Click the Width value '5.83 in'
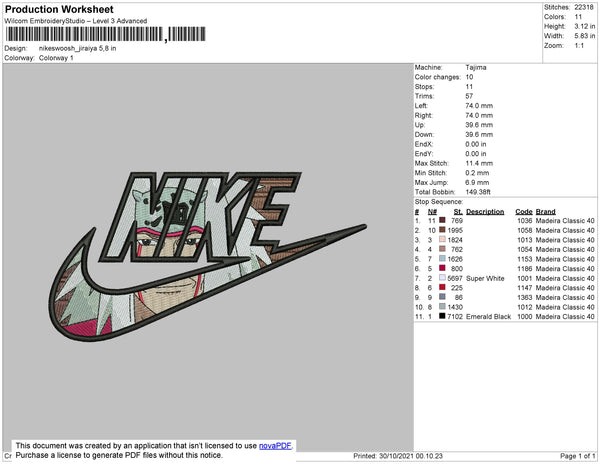 [585, 36]
